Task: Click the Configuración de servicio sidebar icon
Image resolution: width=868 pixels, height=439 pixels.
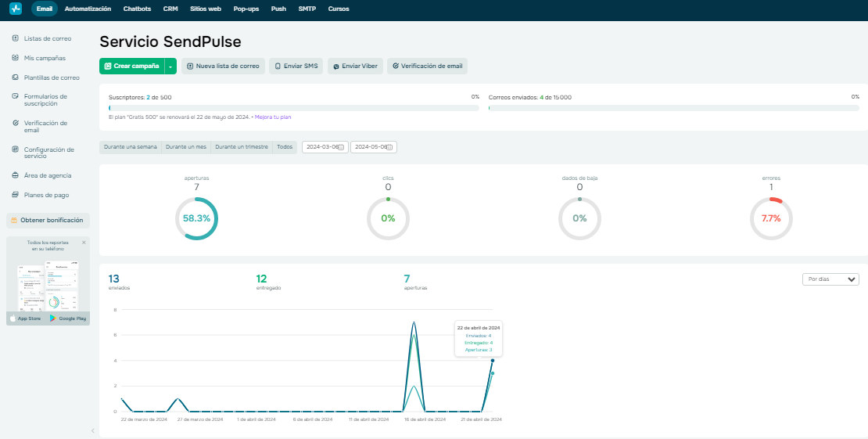Action: pos(16,149)
